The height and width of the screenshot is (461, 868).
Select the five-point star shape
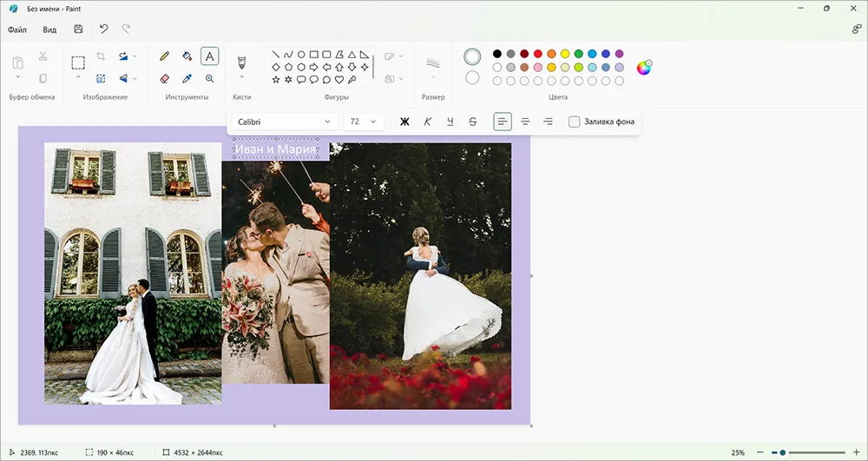276,80
